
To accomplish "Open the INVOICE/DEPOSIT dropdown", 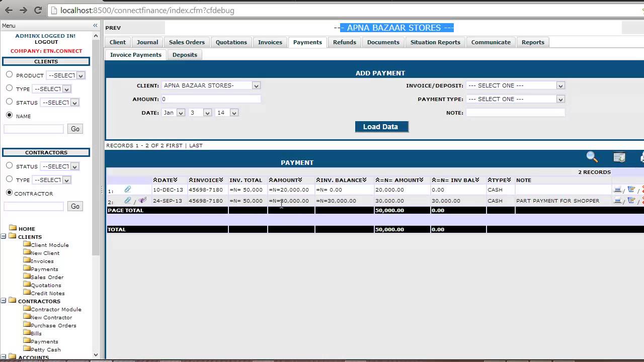I will tap(515, 85).
